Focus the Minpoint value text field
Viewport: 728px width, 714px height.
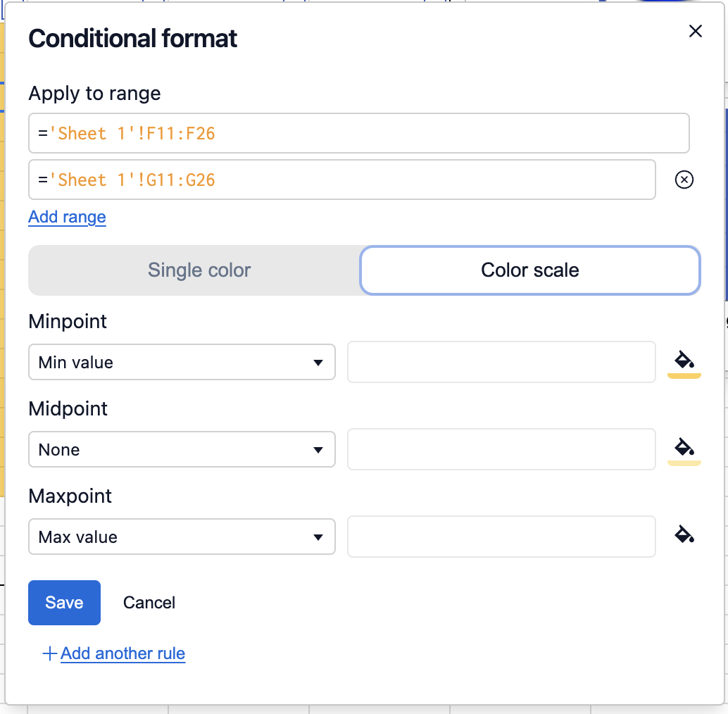(x=501, y=363)
